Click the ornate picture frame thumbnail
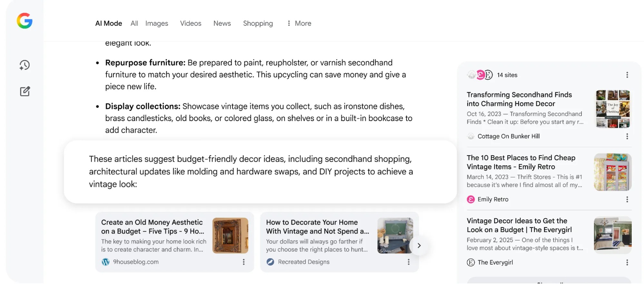 (x=230, y=235)
